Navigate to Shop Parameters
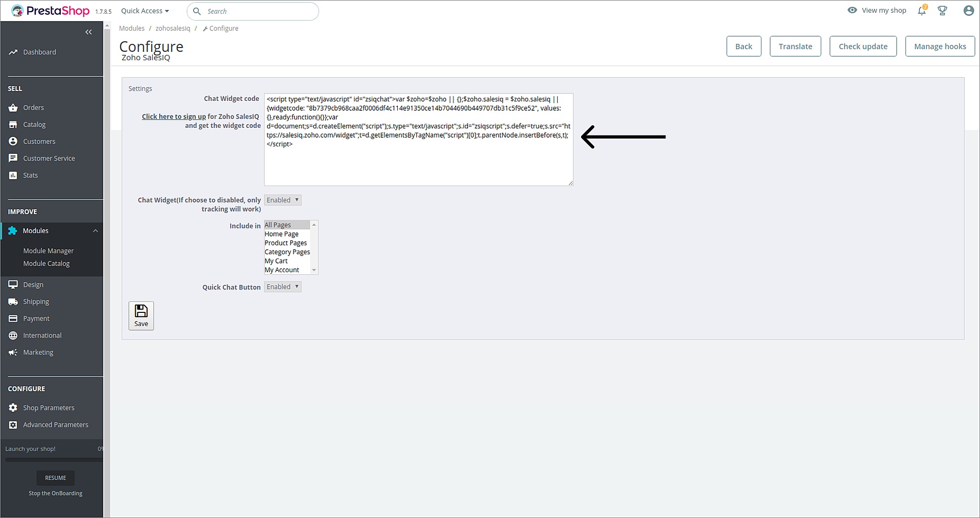 coord(49,408)
